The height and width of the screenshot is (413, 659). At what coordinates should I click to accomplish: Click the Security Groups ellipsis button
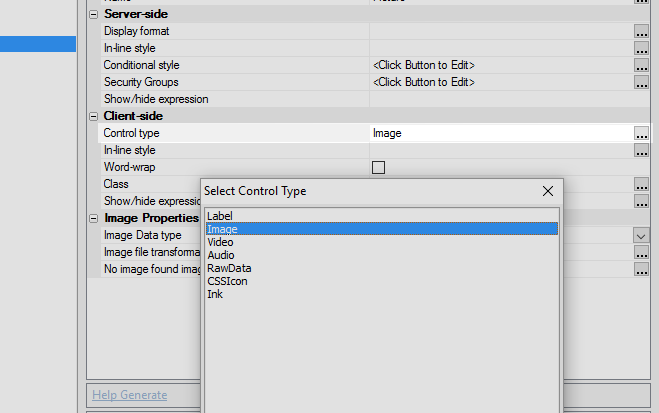(x=641, y=82)
